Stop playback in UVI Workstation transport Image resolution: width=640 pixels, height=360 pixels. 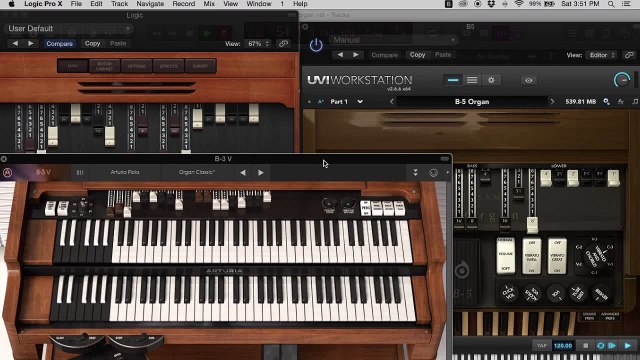click(586, 346)
